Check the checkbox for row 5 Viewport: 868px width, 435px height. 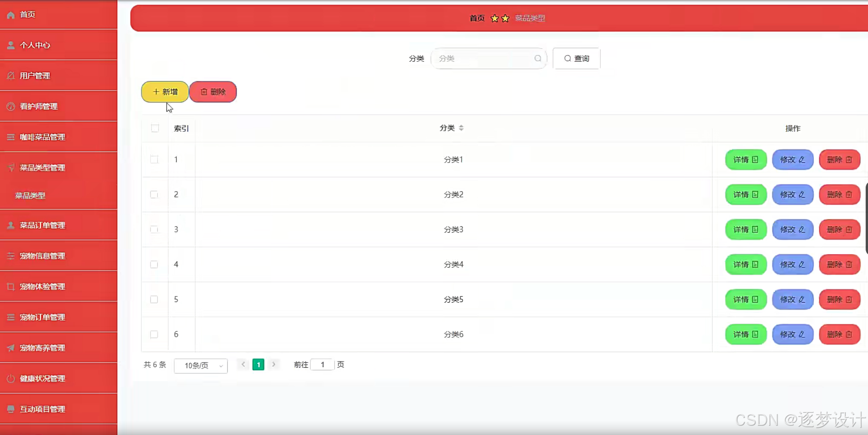[x=154, y=299]
